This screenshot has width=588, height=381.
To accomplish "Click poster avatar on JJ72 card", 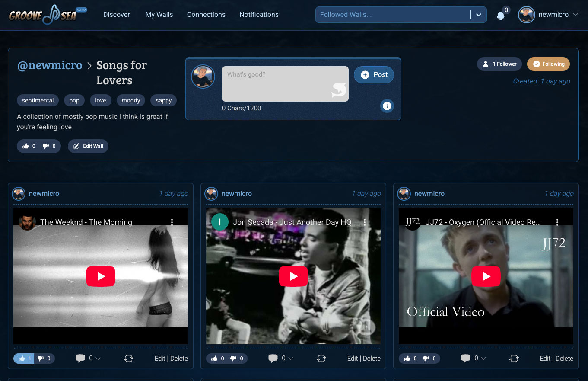I will (404, 194).
